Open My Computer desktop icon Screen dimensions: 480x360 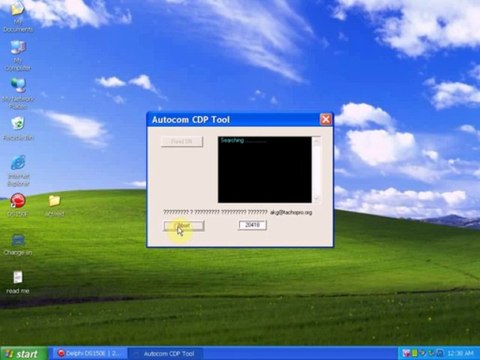click(x=18, y=55)
